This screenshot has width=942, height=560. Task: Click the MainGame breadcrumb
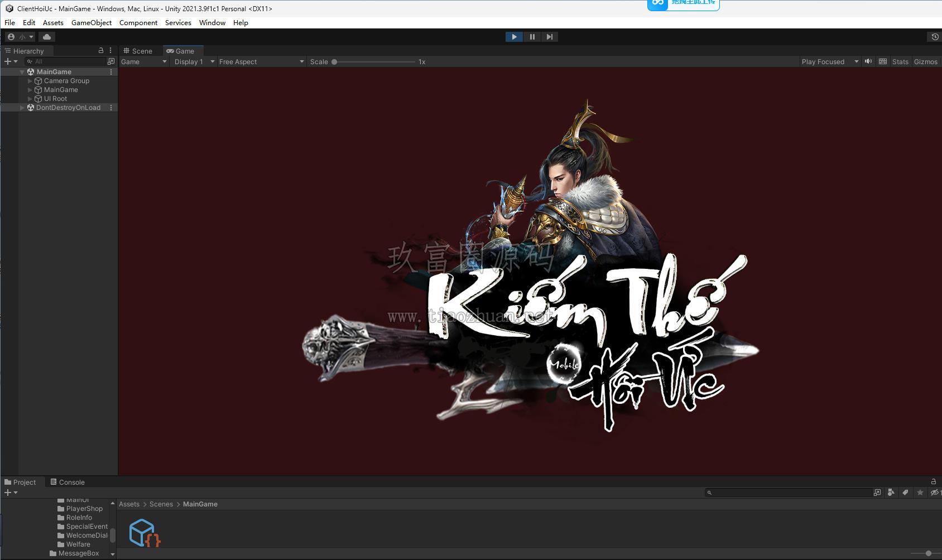(x=200, y=504)
